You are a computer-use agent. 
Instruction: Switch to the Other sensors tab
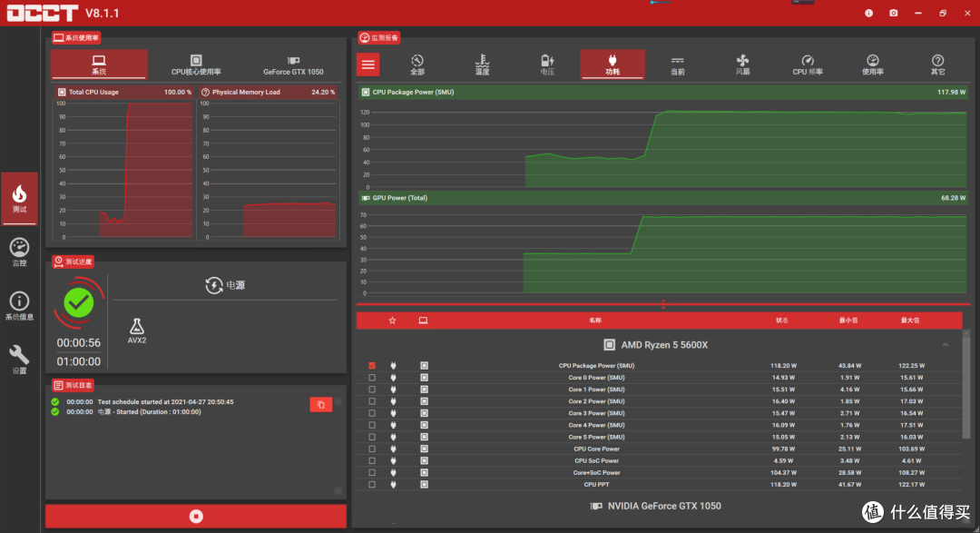click(937, 64)
